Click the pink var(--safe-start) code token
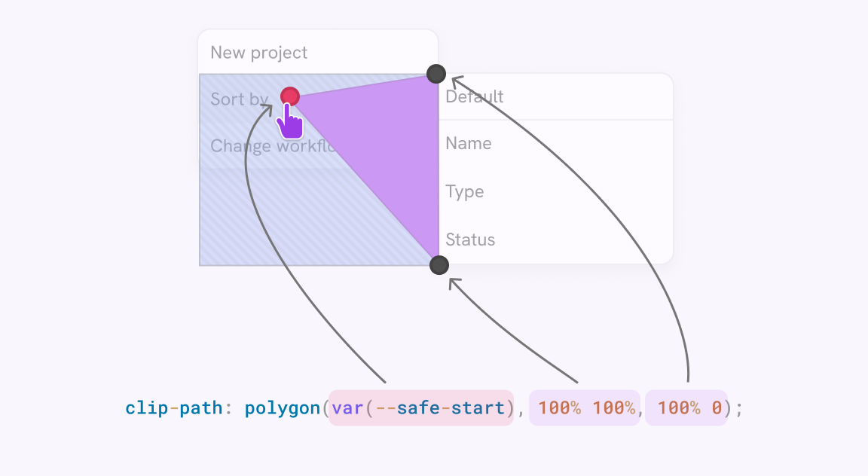Viewport: 868px width, 476px height. pyautogui.click(x=420, y=408)
